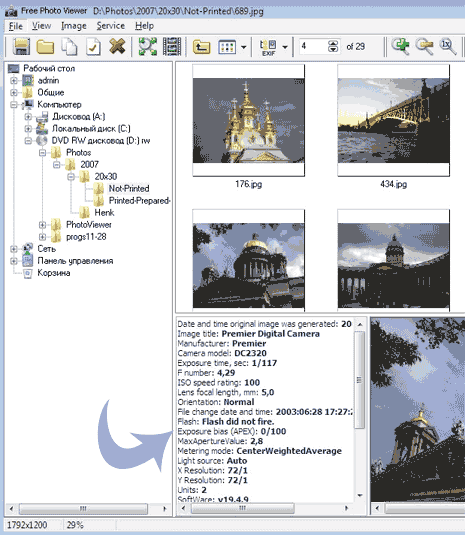The width and height of the screenshot is (465, 535).
Task: Select the 176.jpg golden church thumbnail
Action: [x=248, y=120]
